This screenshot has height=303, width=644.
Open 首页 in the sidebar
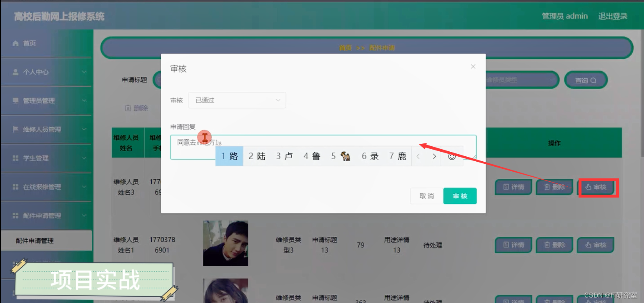point(46,43)
